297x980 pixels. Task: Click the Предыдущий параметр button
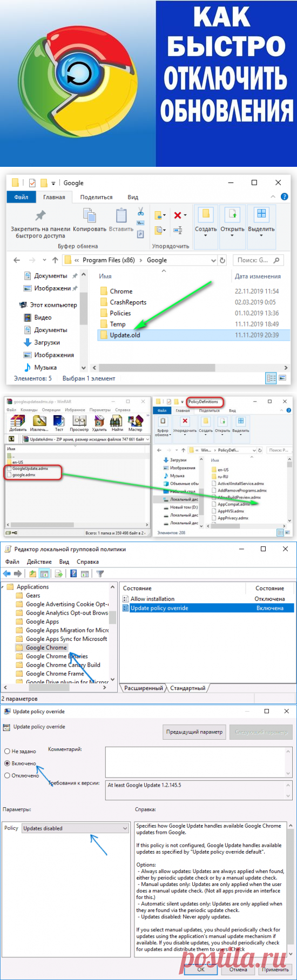coord(194,732)
